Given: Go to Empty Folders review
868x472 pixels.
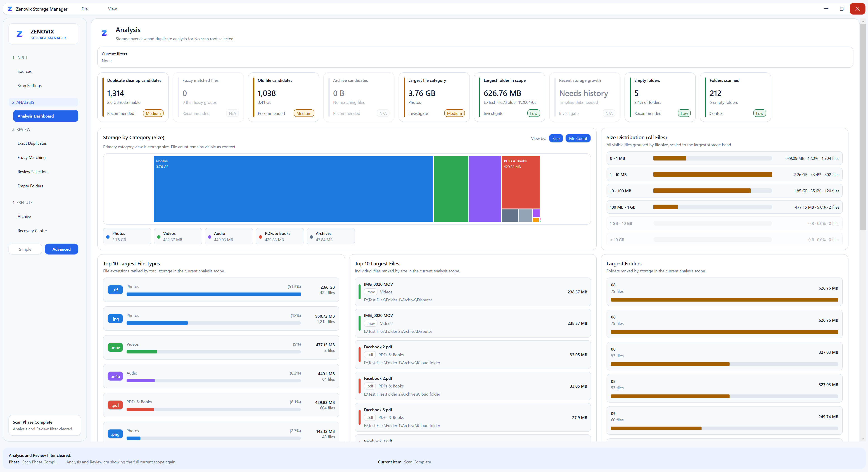Looking at the screenshot, I should point(45,186).
